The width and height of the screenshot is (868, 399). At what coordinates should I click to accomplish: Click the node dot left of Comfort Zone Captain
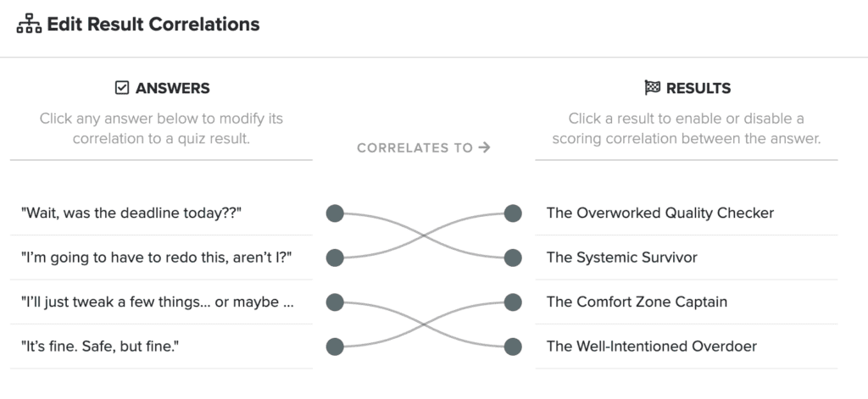513,302
